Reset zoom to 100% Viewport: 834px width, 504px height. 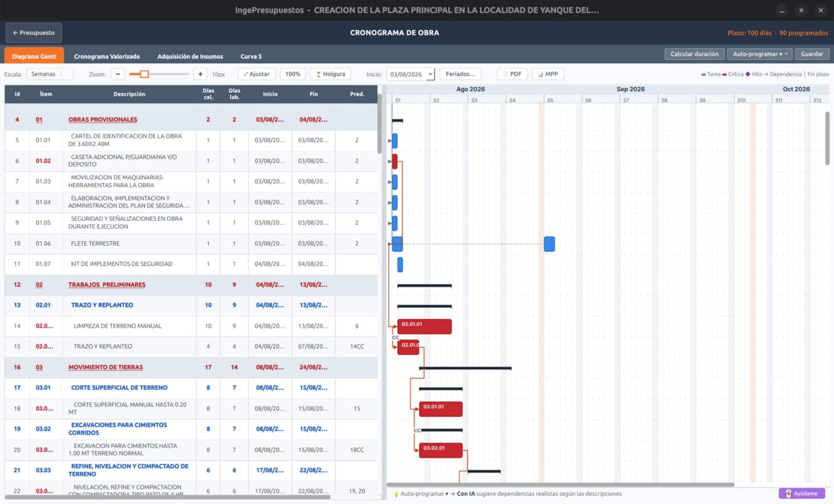(x=293, y=75)
